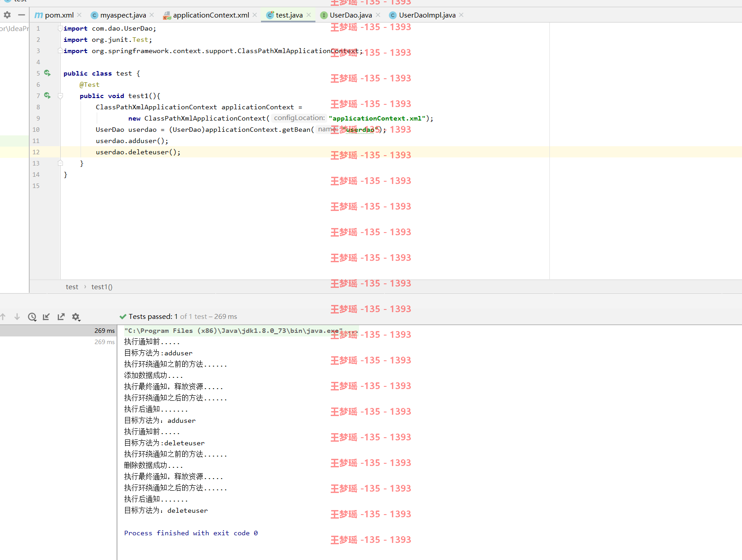
Task: Click line number 9 in gutter
Action: 38,118
